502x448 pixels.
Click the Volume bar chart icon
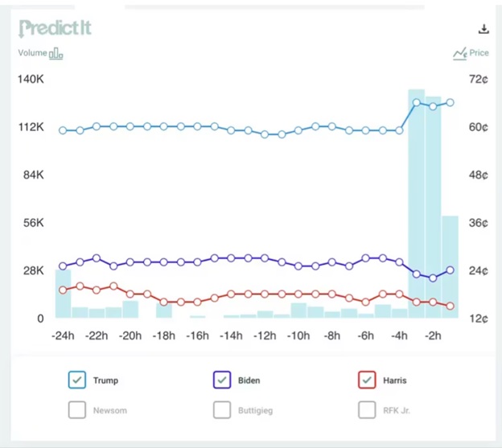tap(56, 53)
